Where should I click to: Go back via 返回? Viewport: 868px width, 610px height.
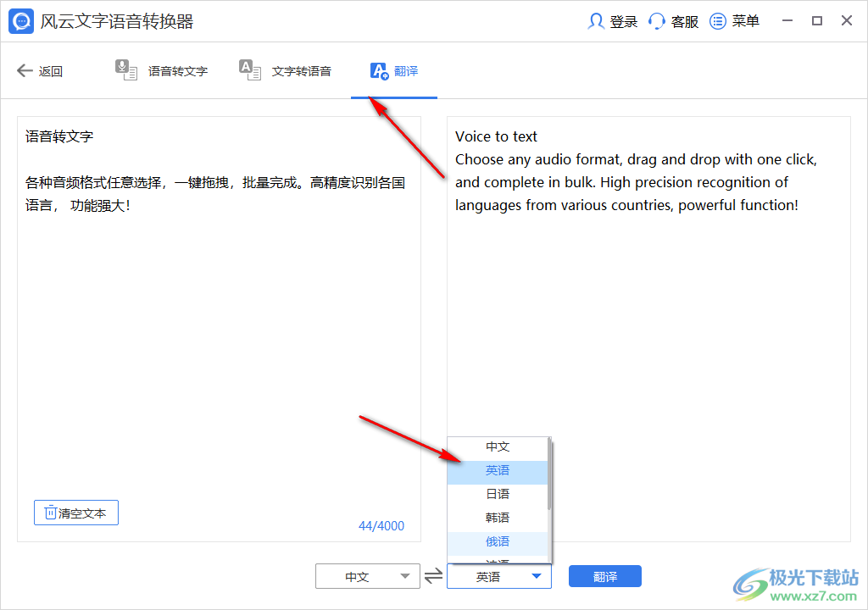click(40, 71)
